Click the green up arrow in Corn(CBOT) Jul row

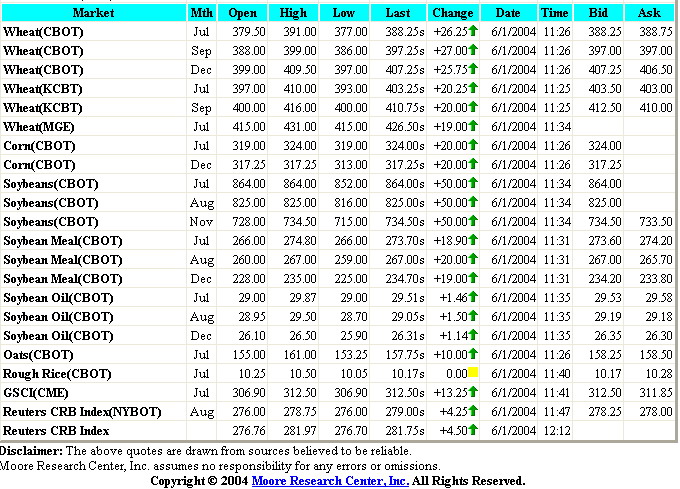473,144
